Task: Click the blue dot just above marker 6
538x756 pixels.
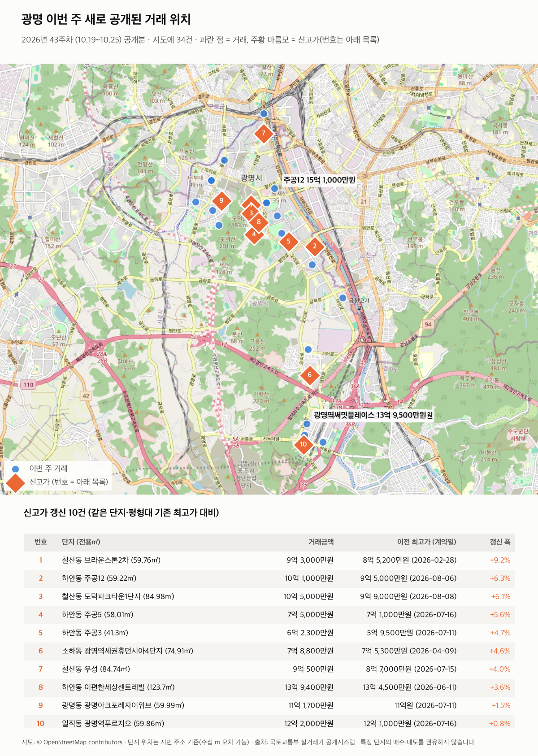Action: click(308, 349)
